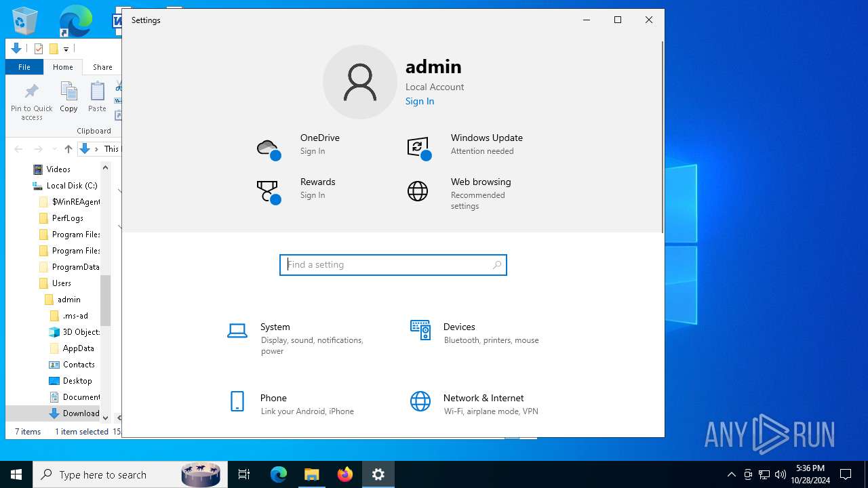Click the Up arrow in Explorer navigation

68,149
